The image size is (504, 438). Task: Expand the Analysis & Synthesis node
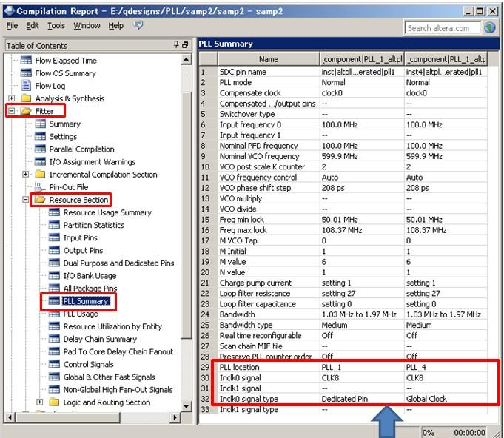click(12, 98)
